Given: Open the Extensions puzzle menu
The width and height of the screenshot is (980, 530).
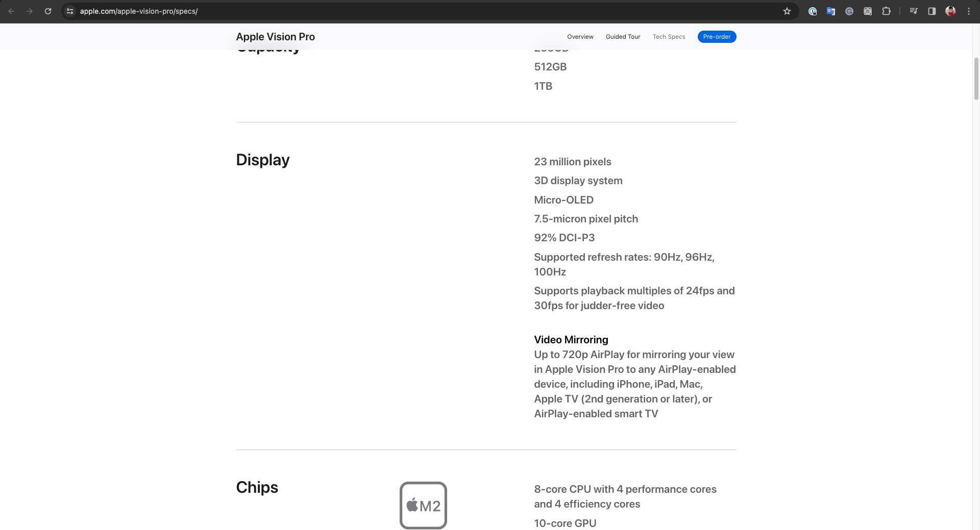Looking at the screenshot, I should tap(886, 11).
